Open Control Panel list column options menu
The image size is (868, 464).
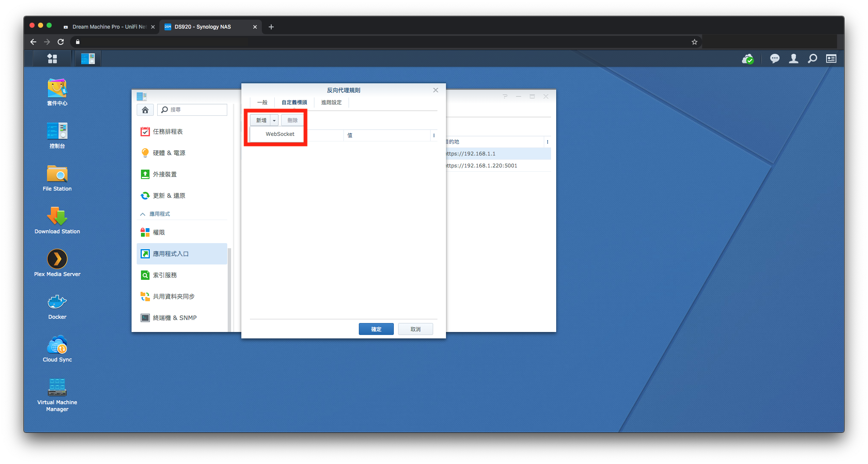click(x=548, y=142)
